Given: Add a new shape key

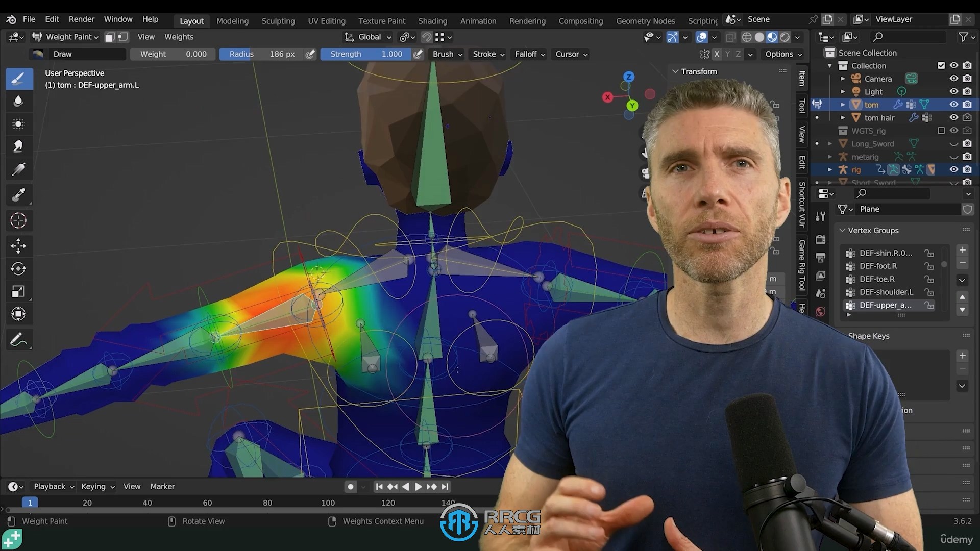Looking at the screenshot, I should pos(962,356).
